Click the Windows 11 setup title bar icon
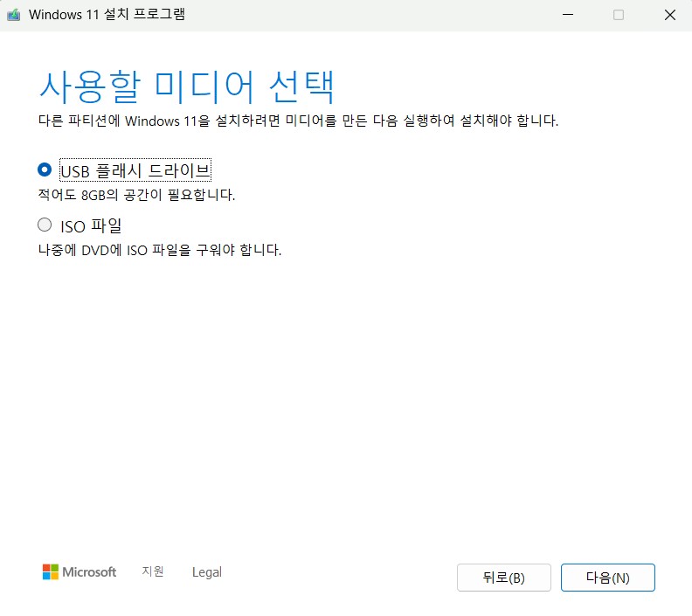Image resolution: width=692 pixels, height=616 pixels. tap(14, 15)
